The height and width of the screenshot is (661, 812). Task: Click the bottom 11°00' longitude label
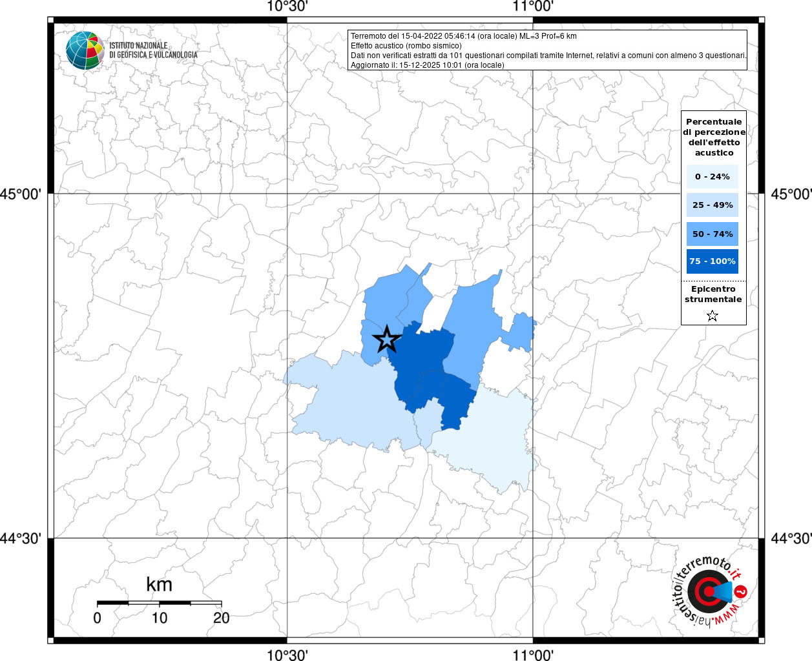tap(533, 655)
